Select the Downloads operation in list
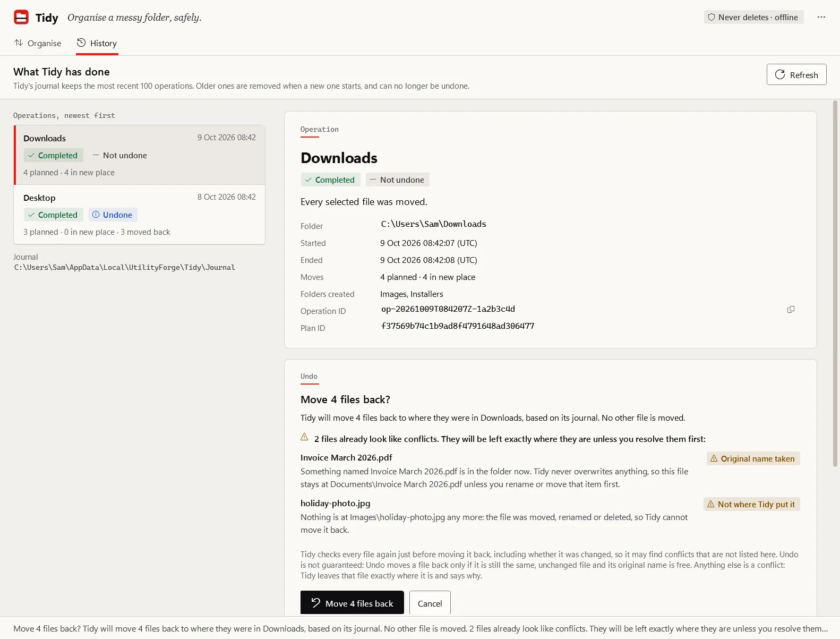 (140, 155)
